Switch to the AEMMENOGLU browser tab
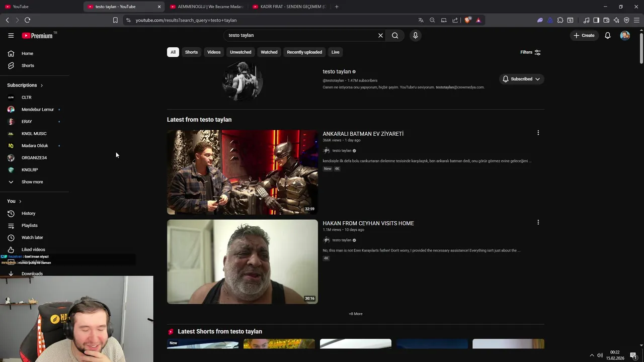 click(206, 7)
